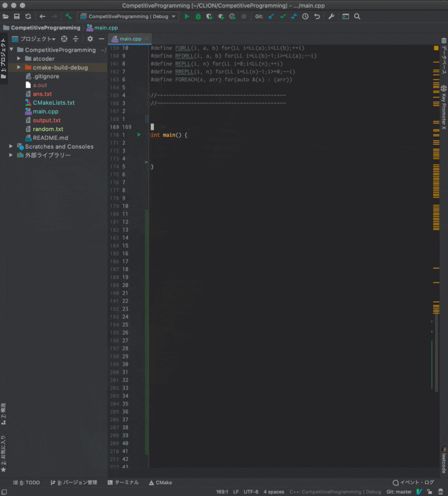448x496 pixels.
Task: Expand the 外部ライブラリー node
Action: click(11, 155)
